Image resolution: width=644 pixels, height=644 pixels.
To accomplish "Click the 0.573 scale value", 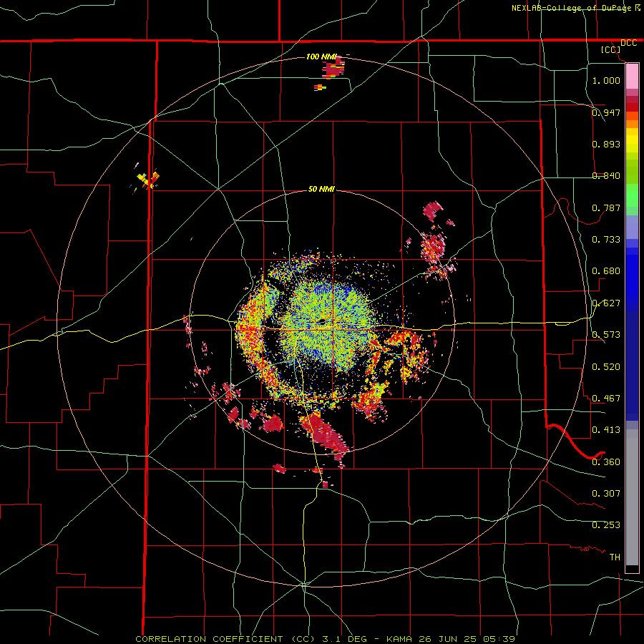I will click(x=606, y=335).
